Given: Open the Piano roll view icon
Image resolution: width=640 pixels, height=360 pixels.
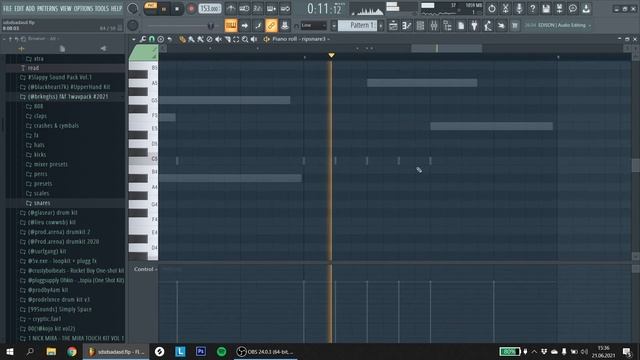Looking at the screenshot, I should 407,26.
